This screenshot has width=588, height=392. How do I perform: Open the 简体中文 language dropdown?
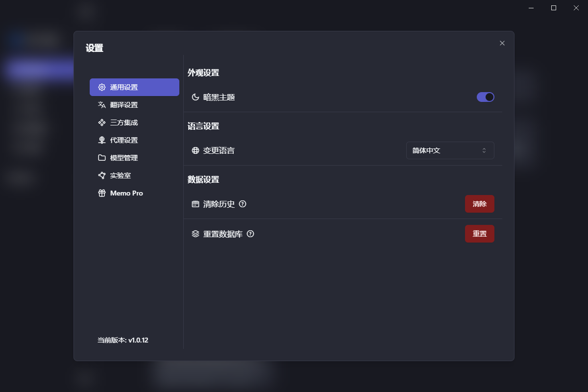coord(449,150)
